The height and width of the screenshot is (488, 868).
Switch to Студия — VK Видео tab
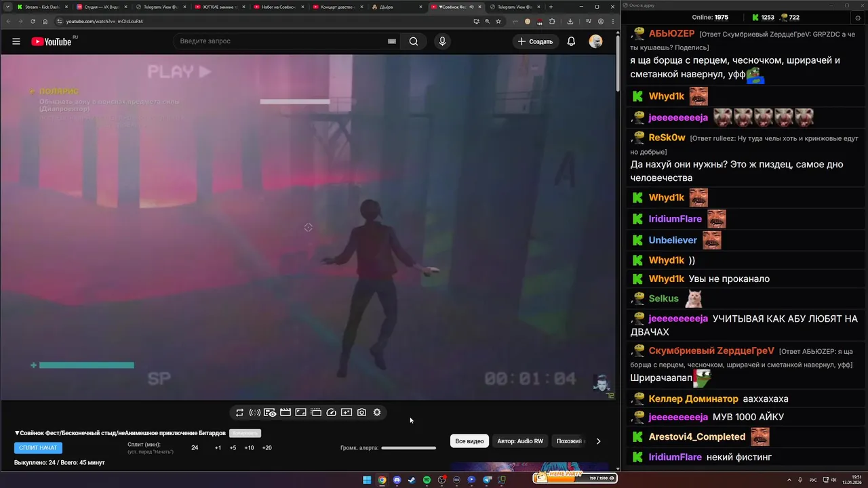click(x=100, y=7)
